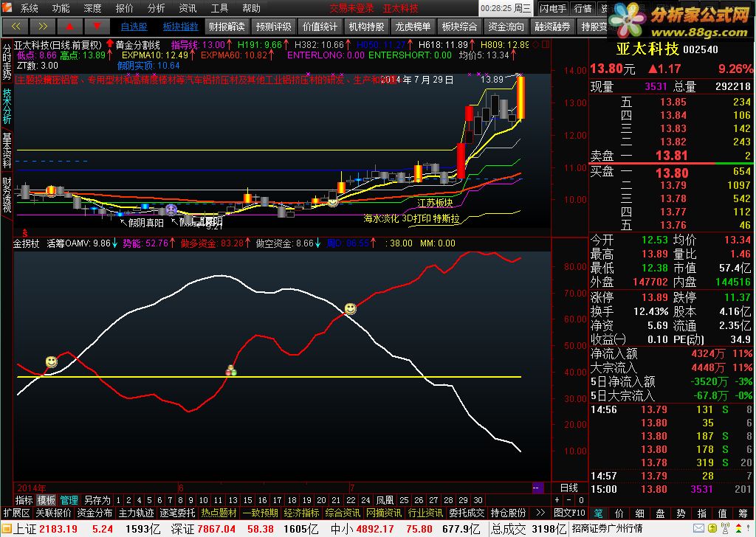Viewport: 756px width, 537px height.
Task: Click the 板块综合 toolbar button
Action: pos(459,27)
